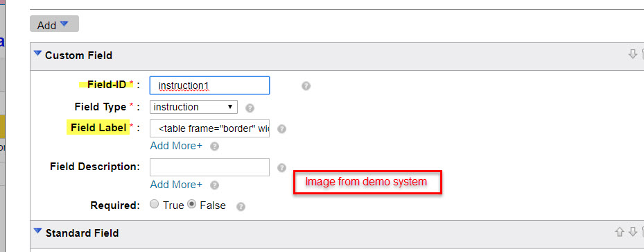Move Standard Field up with arrow icon
The height and width of the screenshot is (252, 644).
click(x=619, y=232)
